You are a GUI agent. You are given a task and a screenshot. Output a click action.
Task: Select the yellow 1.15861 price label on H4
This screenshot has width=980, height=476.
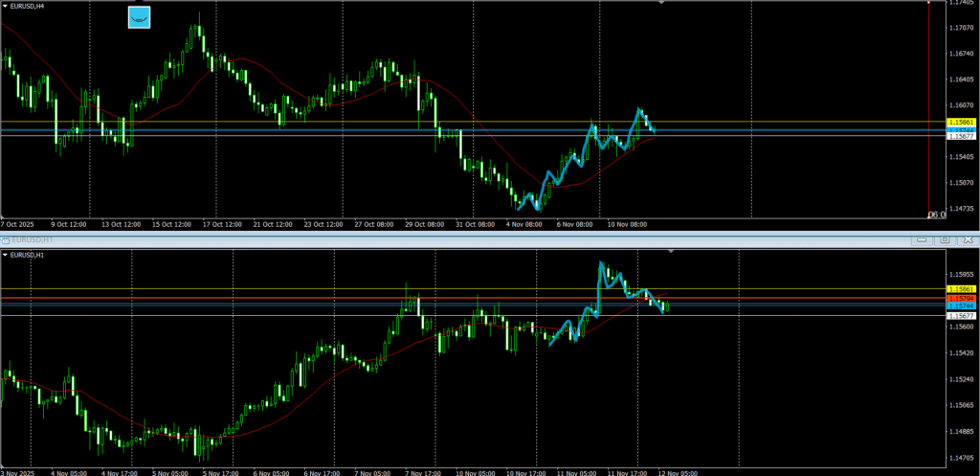pos(961,123)
